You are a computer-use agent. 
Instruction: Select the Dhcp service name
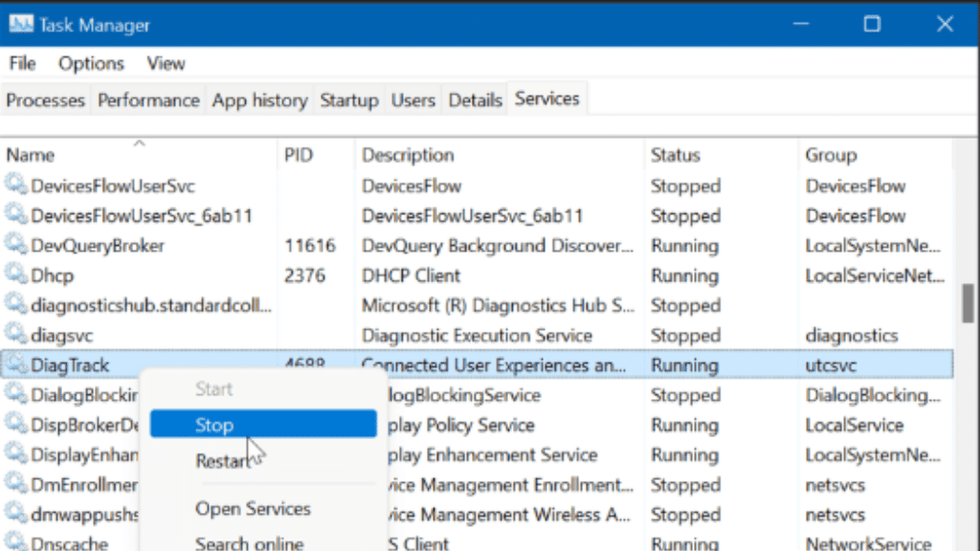52,275
